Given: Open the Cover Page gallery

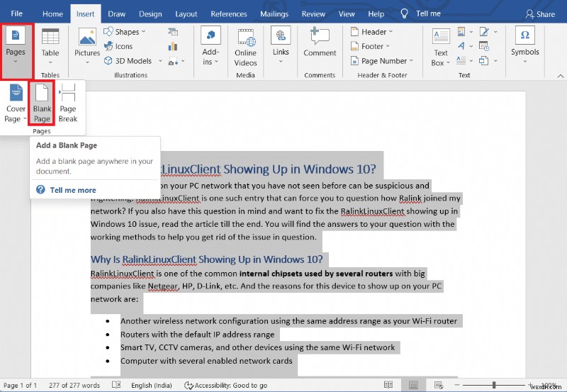Looking at the screenshot, I should (x=16, y=103).
